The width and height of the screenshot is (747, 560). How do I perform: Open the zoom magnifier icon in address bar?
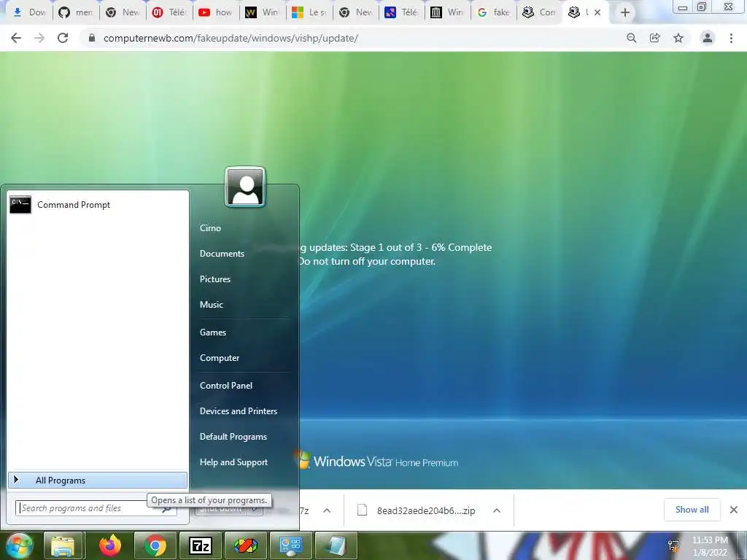click(x=631, y=38)
